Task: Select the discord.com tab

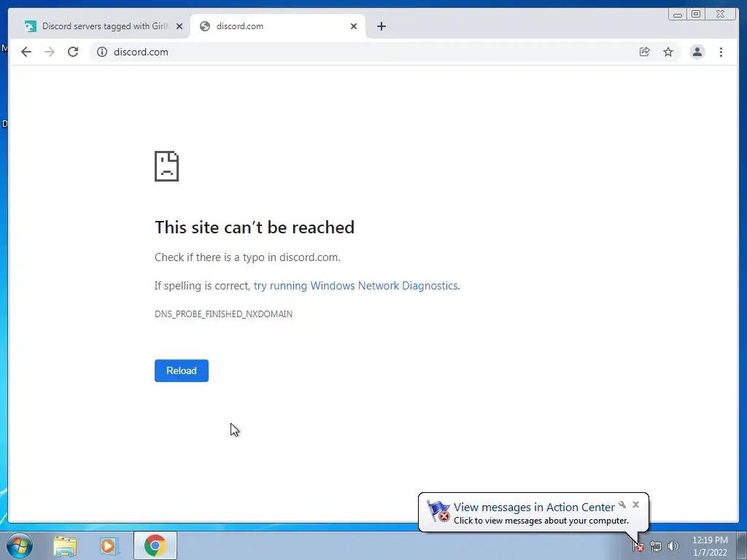Action: (x=278, y=26)
